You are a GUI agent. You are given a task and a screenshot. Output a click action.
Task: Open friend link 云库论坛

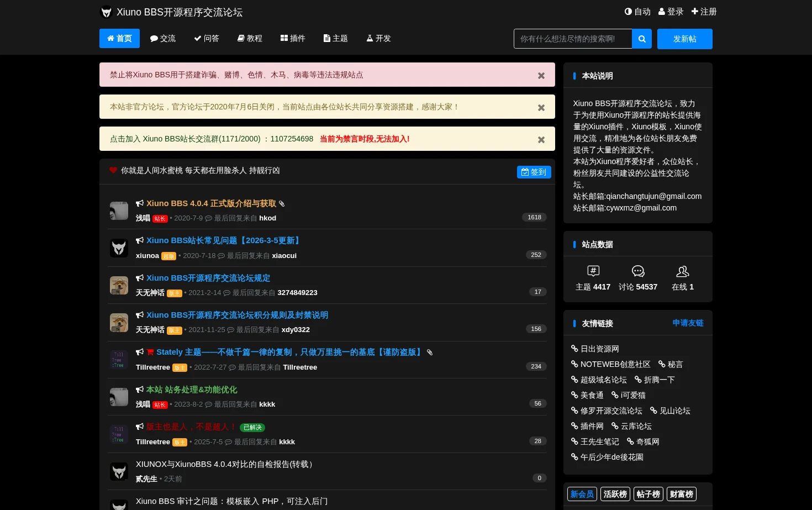click(x=631, y=426)
